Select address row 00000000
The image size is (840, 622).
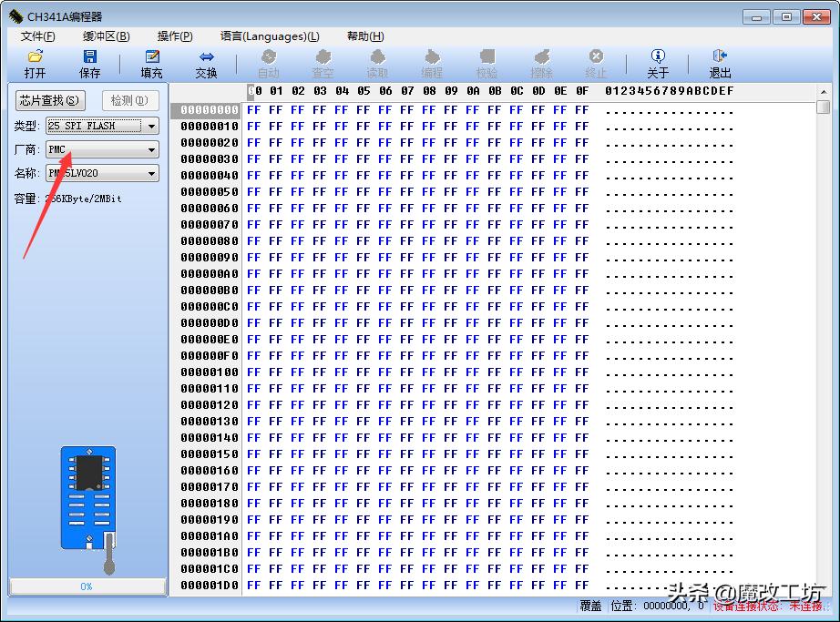(x=209, y=110)
